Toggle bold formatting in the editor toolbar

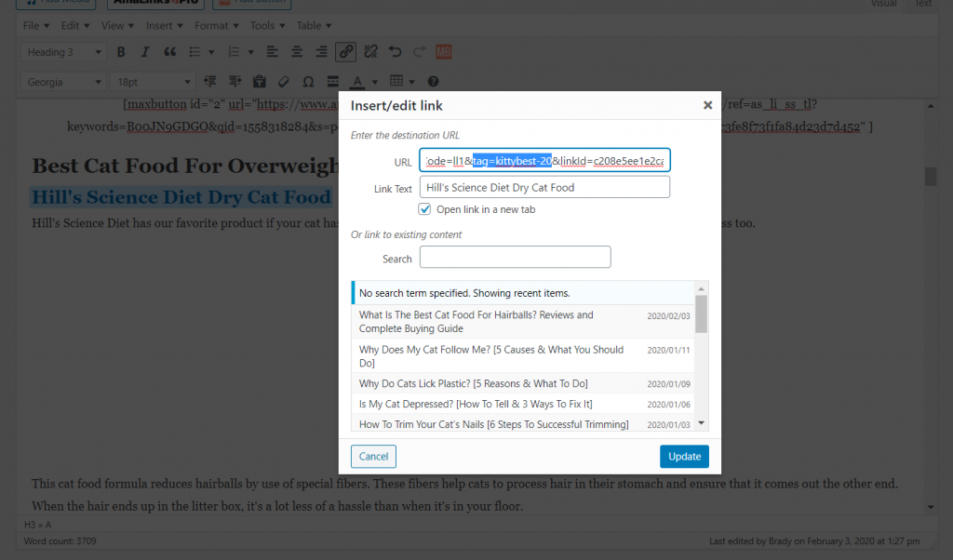(121, 52)
